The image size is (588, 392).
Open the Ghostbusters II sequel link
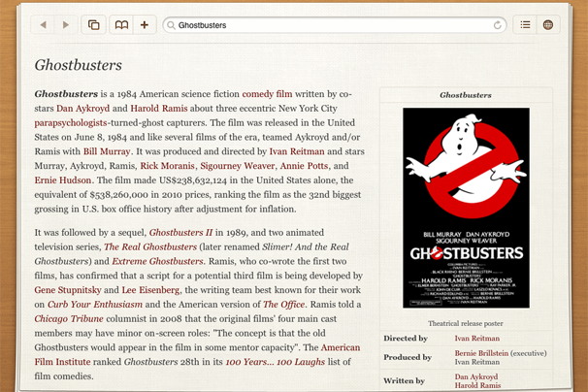click(x=180, y=233)
